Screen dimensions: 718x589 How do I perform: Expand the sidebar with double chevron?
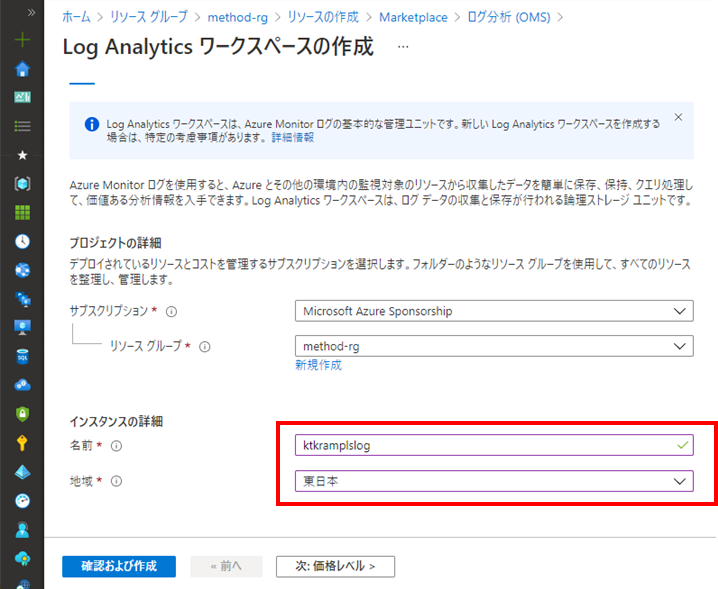(x=31, y=12)
